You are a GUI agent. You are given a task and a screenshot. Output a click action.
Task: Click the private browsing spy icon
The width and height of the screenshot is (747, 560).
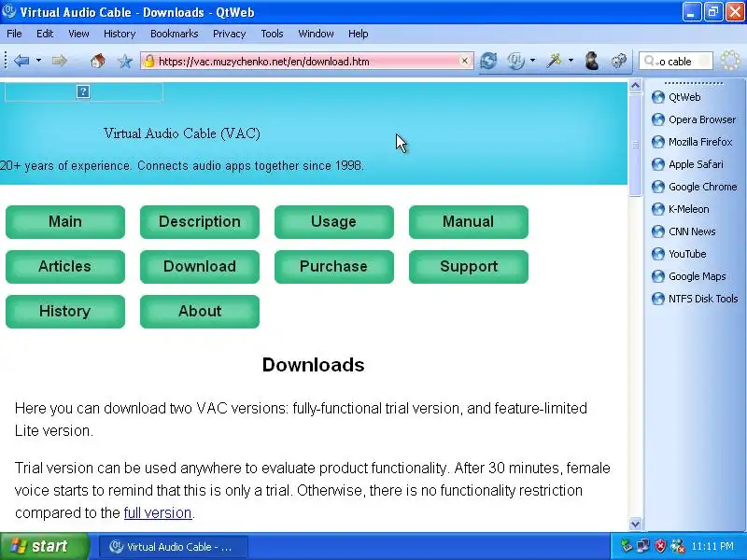coord(591,61)
